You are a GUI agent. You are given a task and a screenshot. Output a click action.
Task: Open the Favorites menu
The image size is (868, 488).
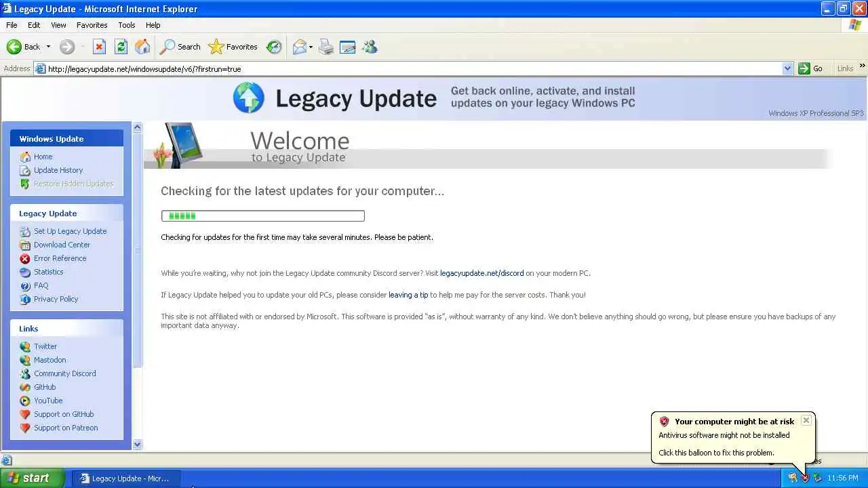[92, 25]
